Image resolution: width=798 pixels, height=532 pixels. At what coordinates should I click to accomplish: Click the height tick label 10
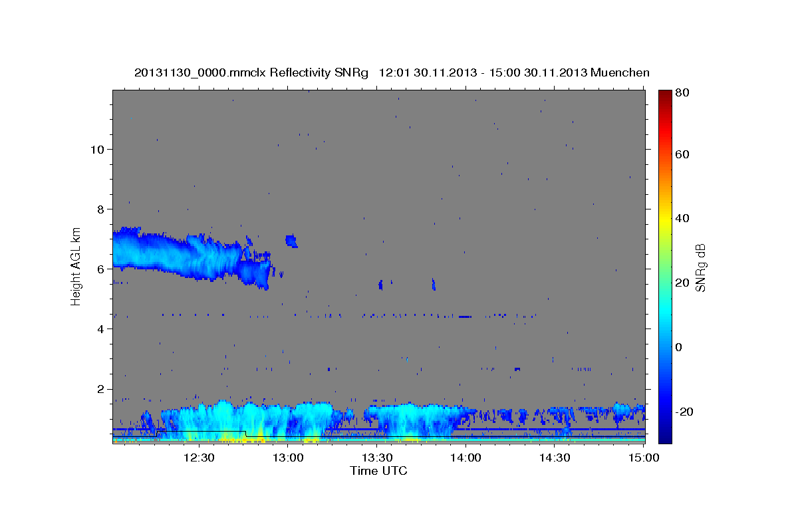(x=98, y=149)
